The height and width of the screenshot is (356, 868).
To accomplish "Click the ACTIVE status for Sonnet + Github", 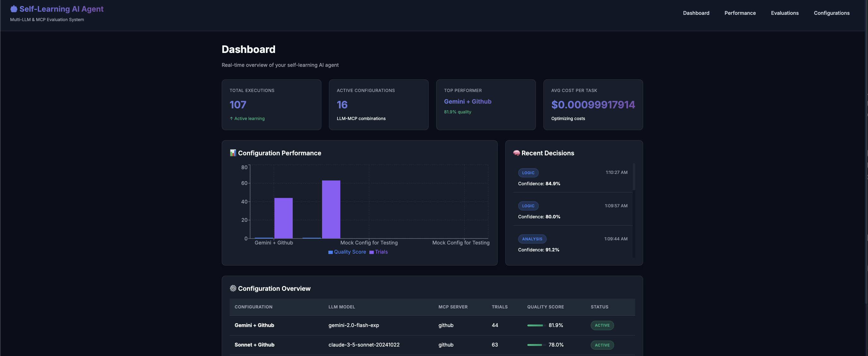I will point(602,345).
